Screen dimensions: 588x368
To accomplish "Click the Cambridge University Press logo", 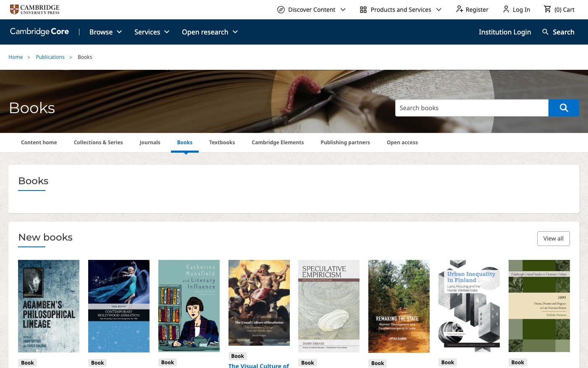I will pos(35,9).
